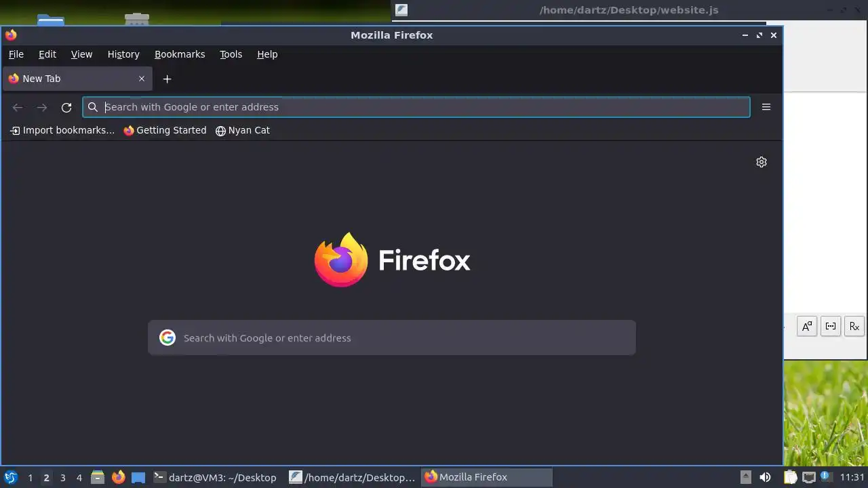The width and height of the screenshot is (868, 488).
Task: Click Mozilla Firefox taskbar entry
Action: [487, 477]
